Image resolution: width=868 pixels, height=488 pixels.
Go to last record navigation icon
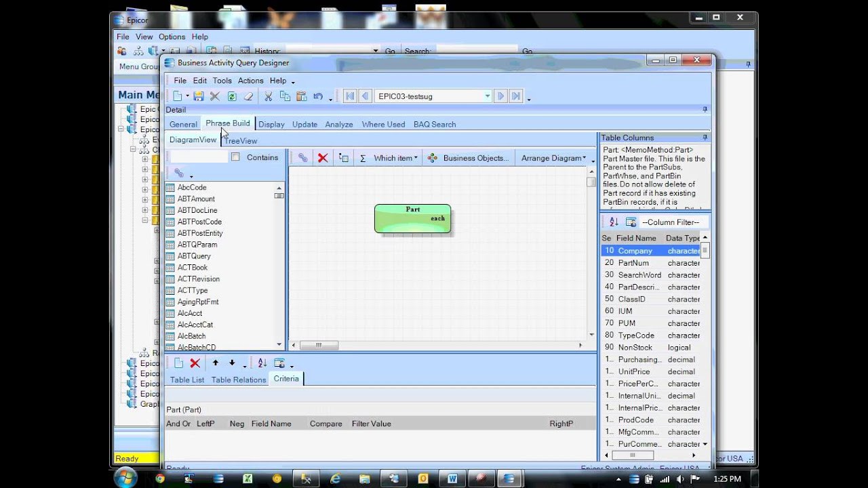(x=516, y=96)
